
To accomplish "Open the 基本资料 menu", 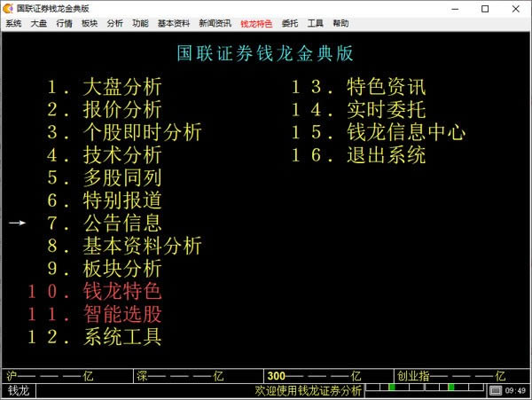I will click(174, 23).
